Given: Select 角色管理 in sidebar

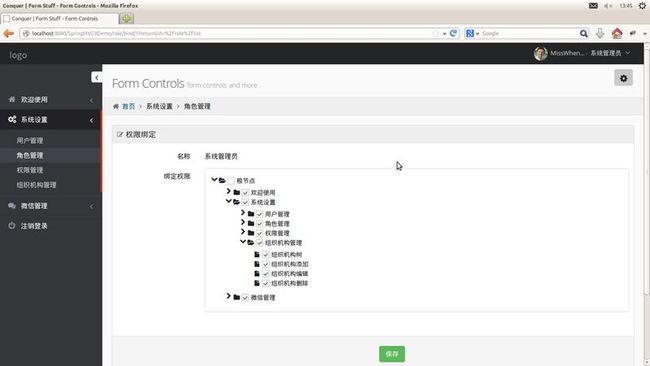Looking at the screenshot, I should 30,155.
